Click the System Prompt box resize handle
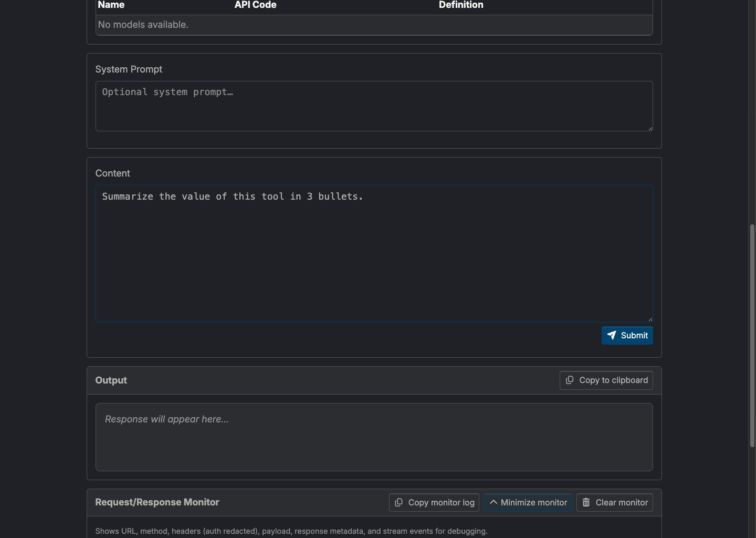The height and width of the screenshot is (538, 756). [650, 128]
